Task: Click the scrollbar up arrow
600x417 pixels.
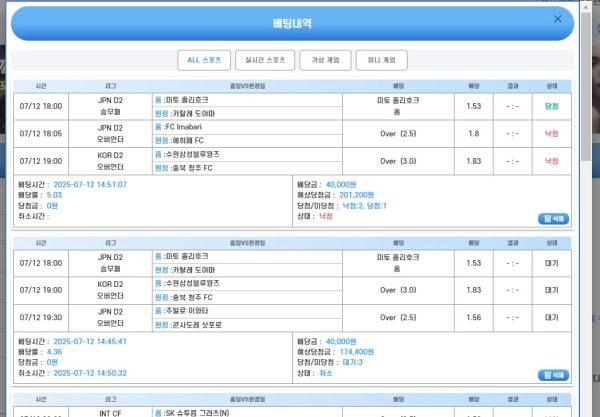Action: [586, 7]
